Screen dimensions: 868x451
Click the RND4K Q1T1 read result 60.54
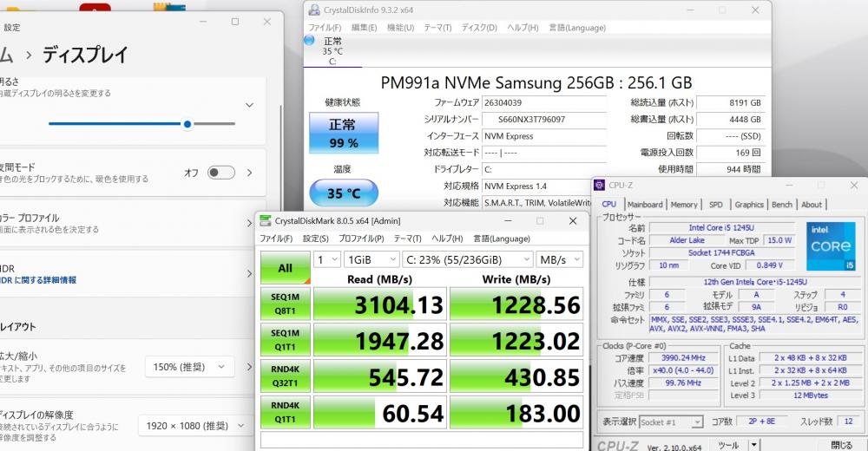(x=380, y=413)
